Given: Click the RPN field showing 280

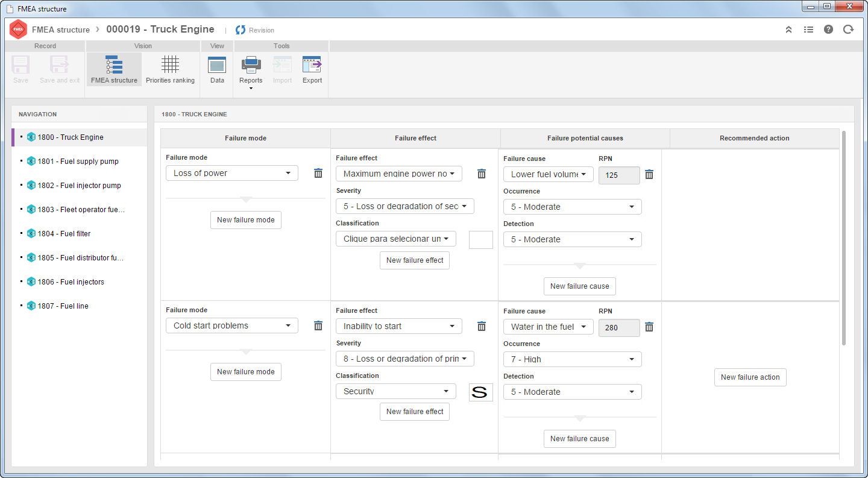Looking at the screenshot, I should 619,327.
